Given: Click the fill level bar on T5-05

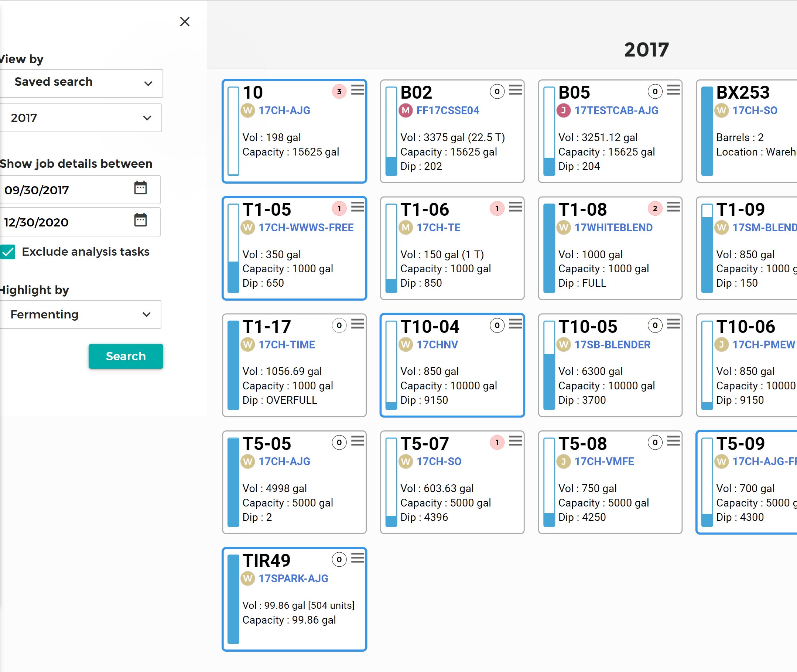Looking at the screenshot, I should pos(233,482).
